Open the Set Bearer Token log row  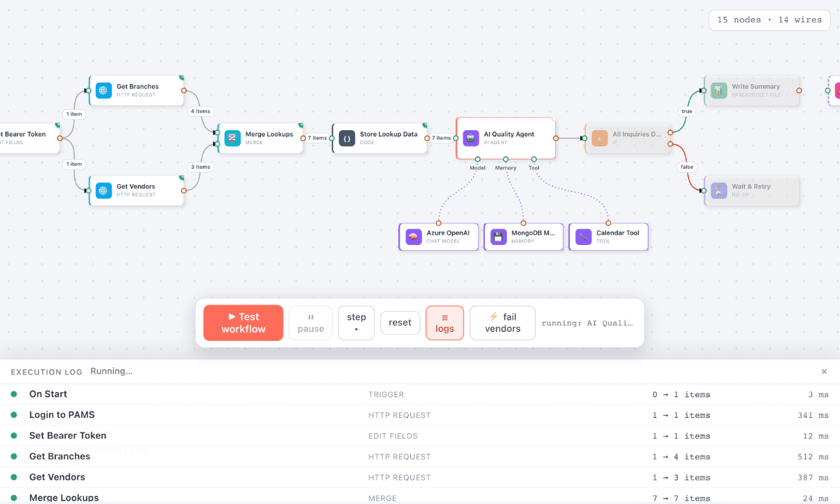coord(420,435)
